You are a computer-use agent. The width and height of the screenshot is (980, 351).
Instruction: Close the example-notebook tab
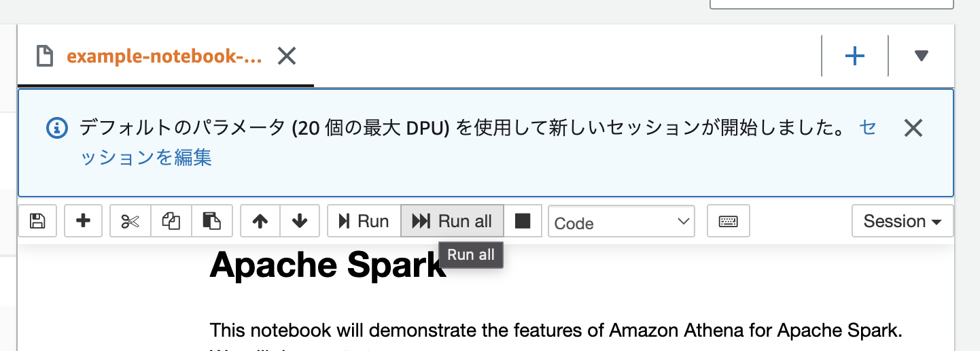(287, 56)
